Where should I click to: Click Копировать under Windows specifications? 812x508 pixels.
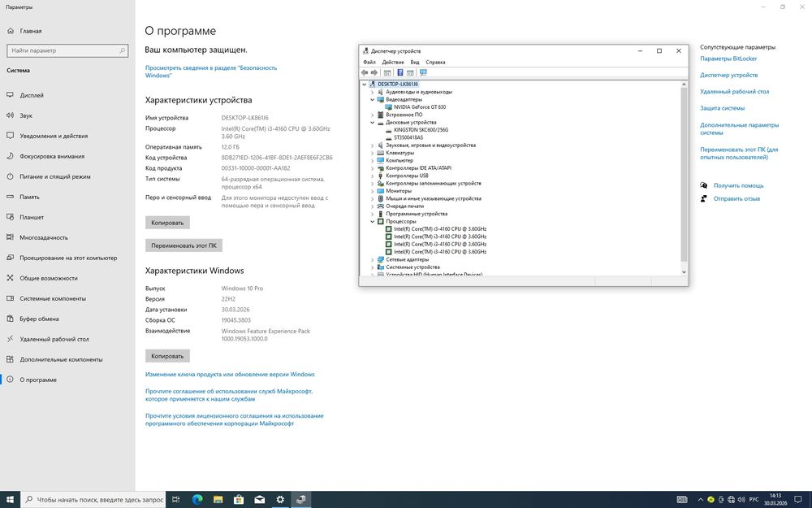(167, 356)
